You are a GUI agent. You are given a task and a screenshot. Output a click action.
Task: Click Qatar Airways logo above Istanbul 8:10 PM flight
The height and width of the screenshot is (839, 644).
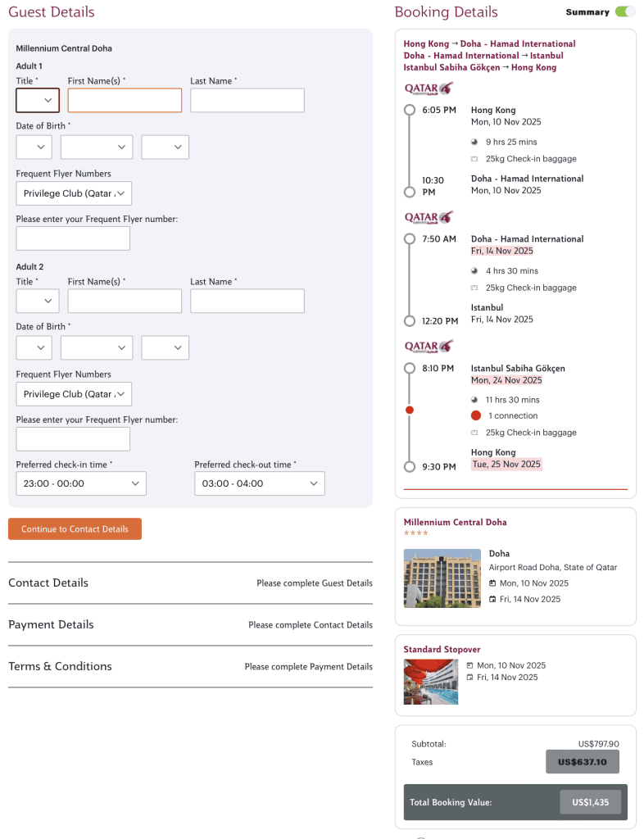point(429,346)
